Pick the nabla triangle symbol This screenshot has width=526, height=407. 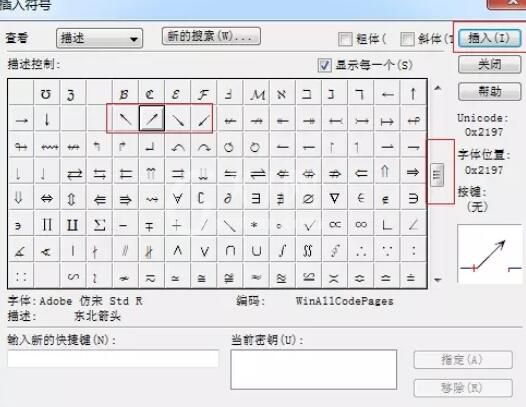(x=334, y=198)
